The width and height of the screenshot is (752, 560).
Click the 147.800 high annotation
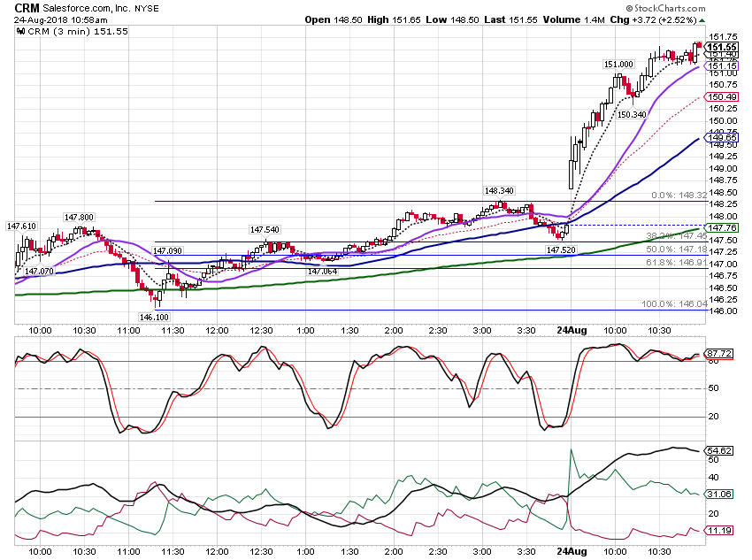tap(79, 218)
